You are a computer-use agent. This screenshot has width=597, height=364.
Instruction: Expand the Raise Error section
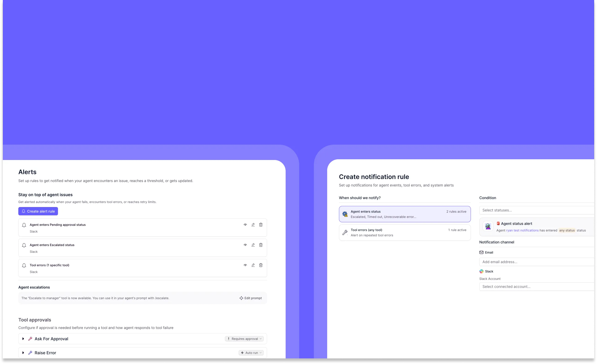coord(24,353)
